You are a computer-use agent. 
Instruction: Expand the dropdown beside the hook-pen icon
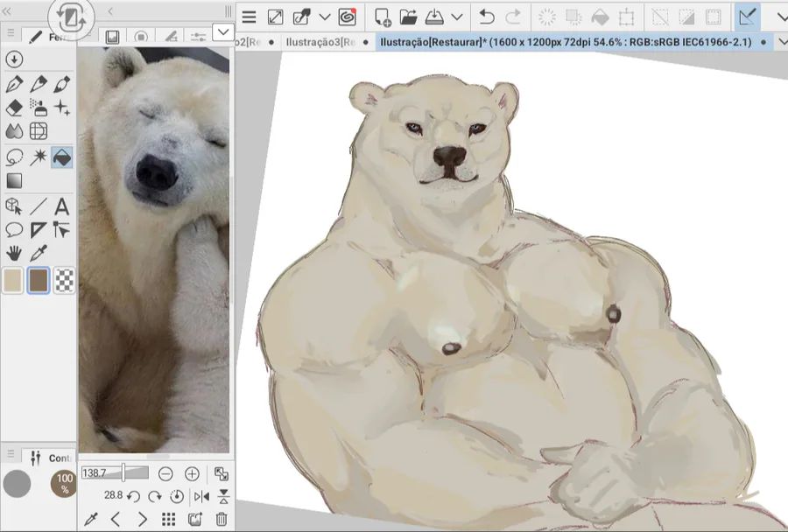(325, 17)
